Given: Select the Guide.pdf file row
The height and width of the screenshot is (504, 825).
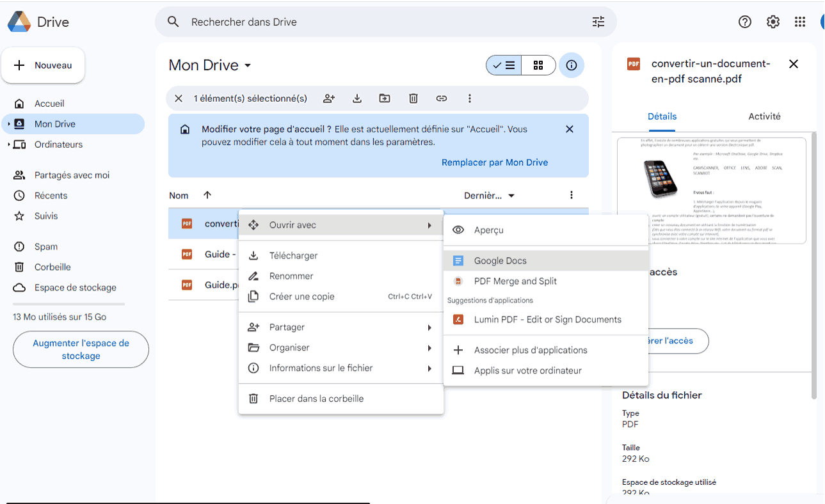Looking at the screenshot, I should click(204, 285).
